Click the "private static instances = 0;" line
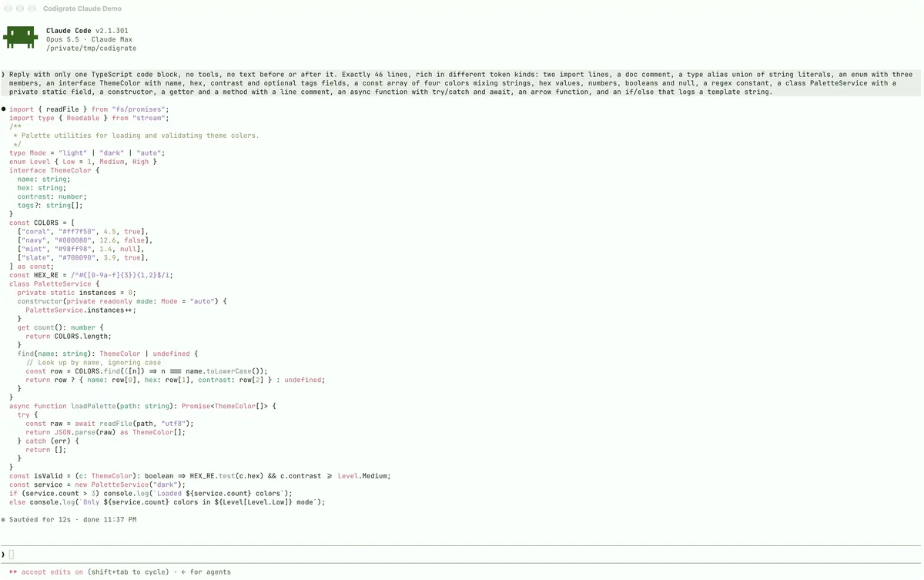This screenshot has height=580, width=924. pyautogui.click(x=77, y=292)
